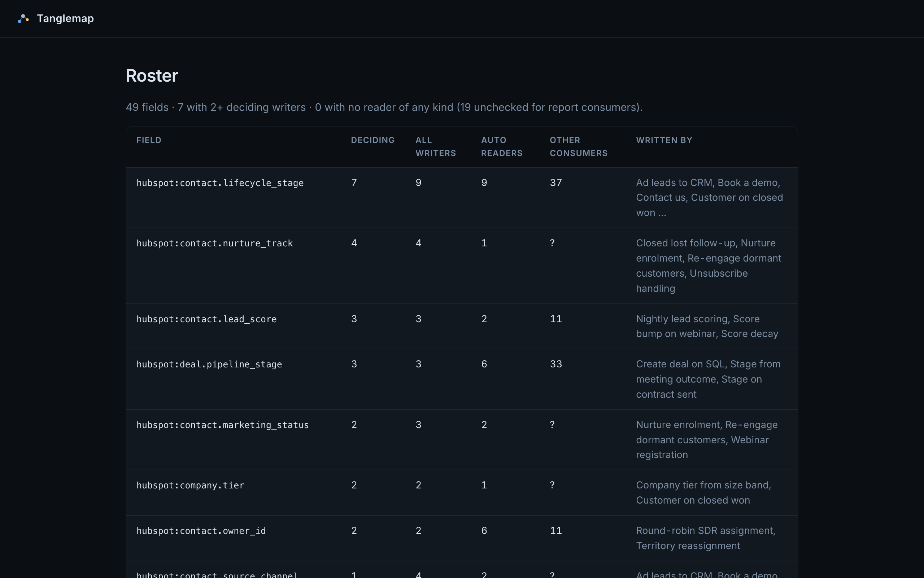Select the hubspot:deal.pipeline_stage field
The height and width of the screenshot is (578, 924).
[209, 364]
